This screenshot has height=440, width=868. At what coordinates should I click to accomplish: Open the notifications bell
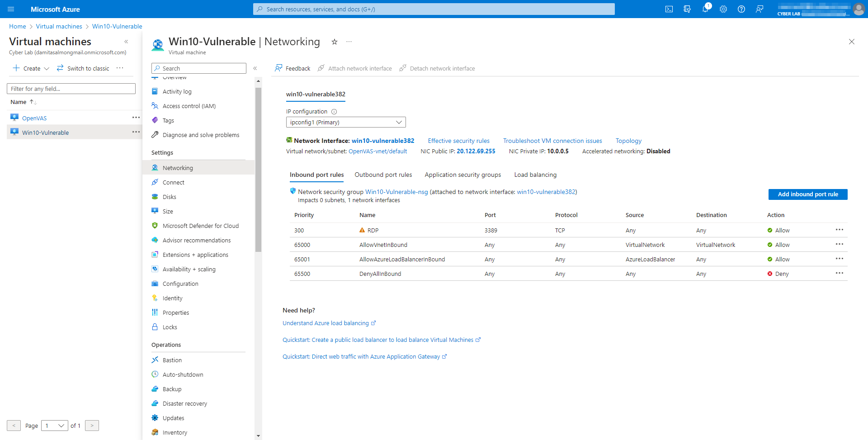click(x=705, y=9)
